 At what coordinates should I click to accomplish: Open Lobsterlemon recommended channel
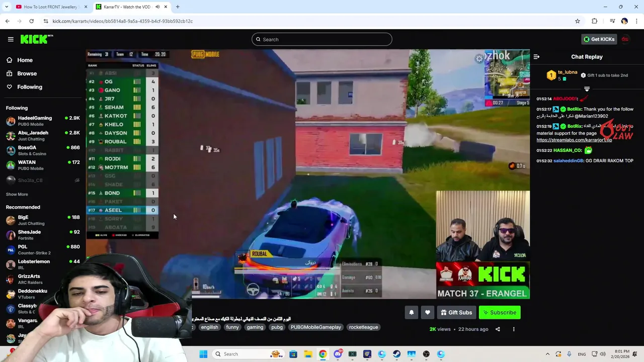click(43, 264)
